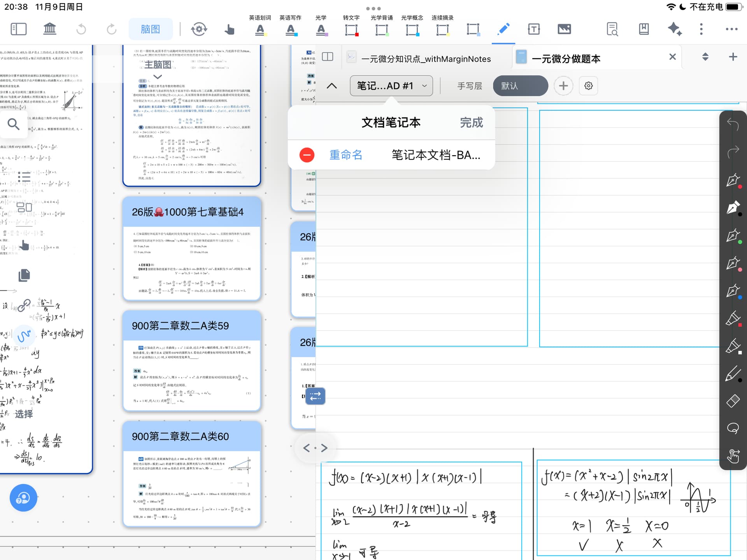The image size is (747, 560).
Task: Click the search magnifier in sidebar
Action: pyautogui.click(x=14, y=124)
